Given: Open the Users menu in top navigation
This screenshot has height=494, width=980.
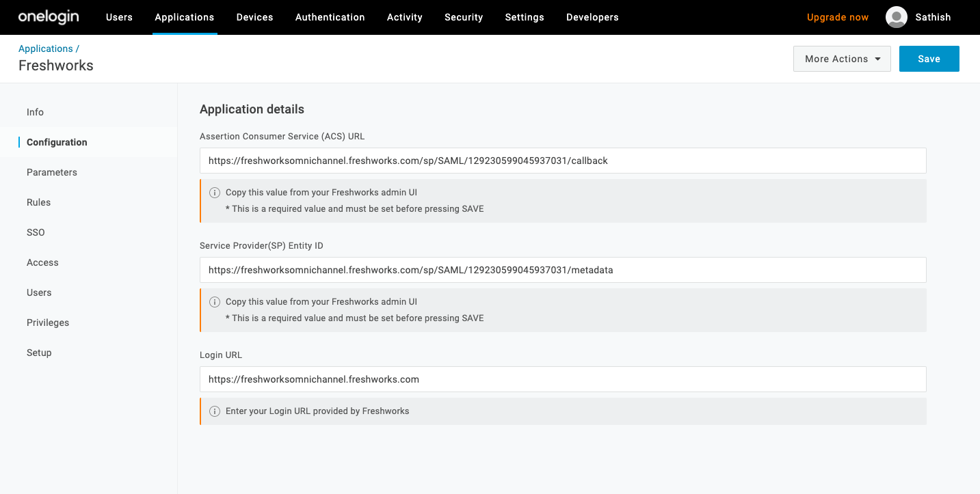Looking at the screenshot, I should tap(119, 17).
